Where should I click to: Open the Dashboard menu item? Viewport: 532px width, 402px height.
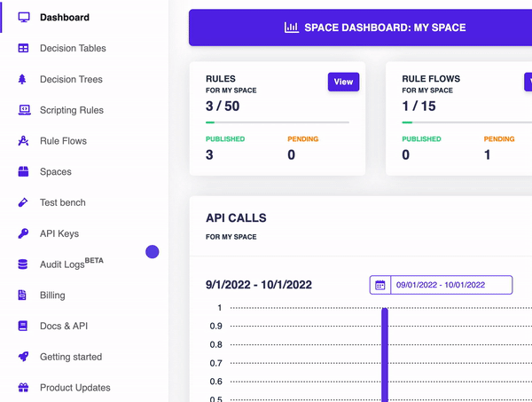(x=65, y=18)
